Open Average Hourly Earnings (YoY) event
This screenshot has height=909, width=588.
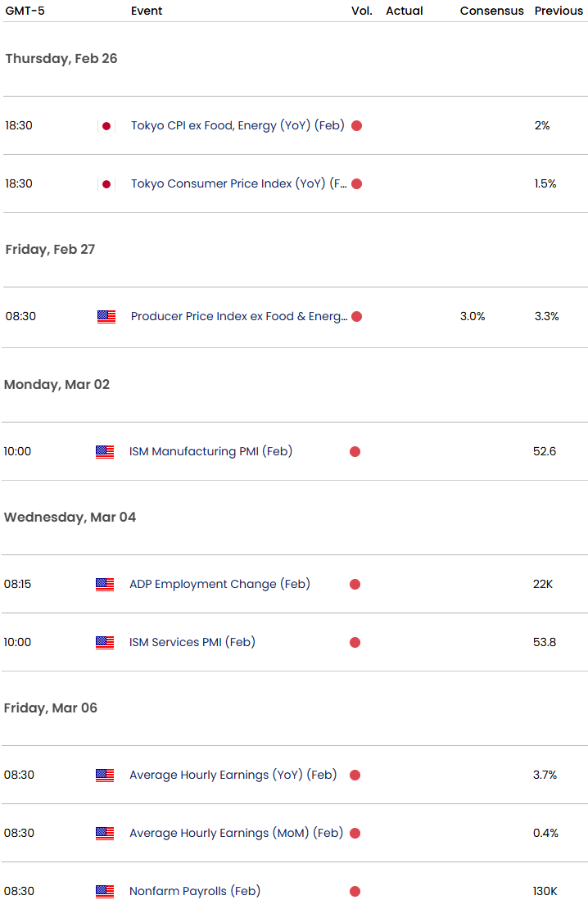[x=233, y=775]
